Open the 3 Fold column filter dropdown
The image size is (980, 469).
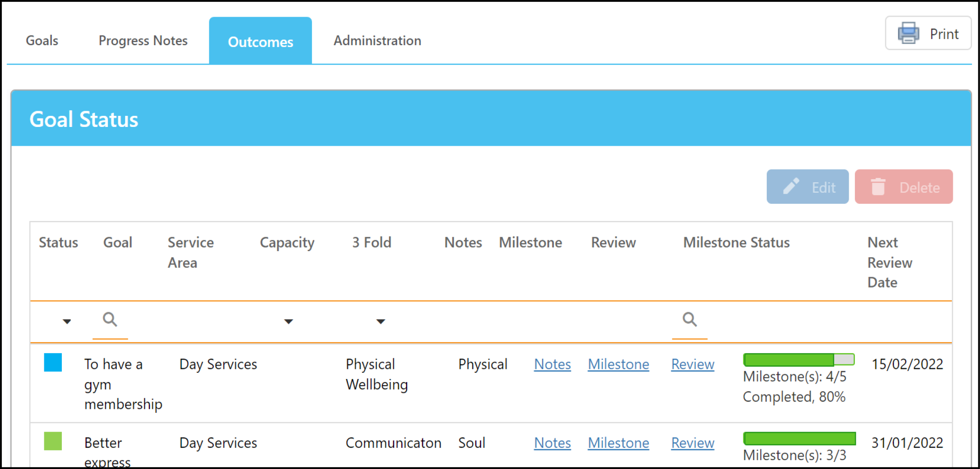(x=381, y=321)
